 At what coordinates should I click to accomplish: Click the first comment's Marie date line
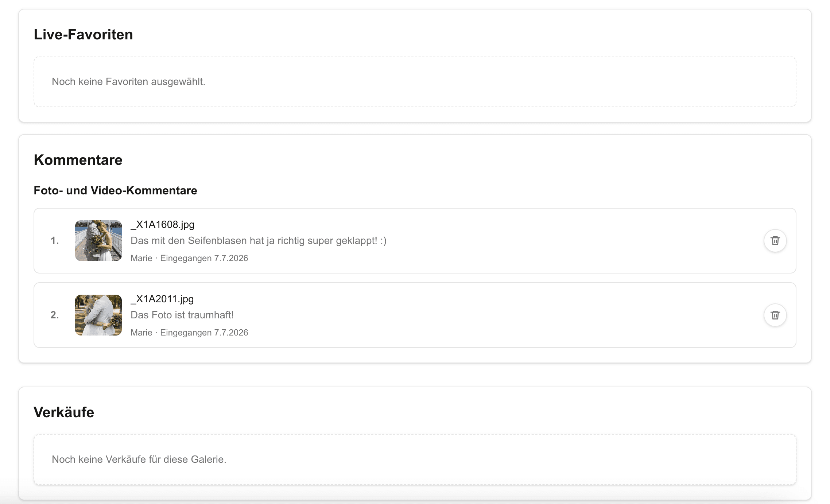click(189, 258)
